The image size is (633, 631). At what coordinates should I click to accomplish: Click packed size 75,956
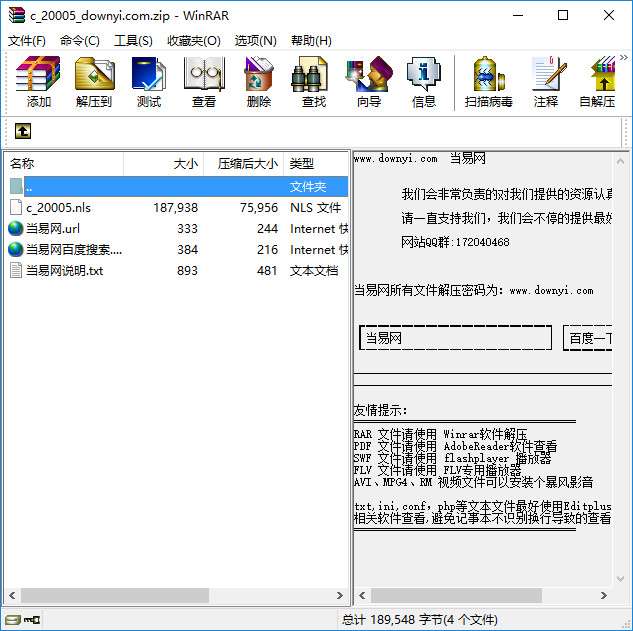(x=259, y=208)
